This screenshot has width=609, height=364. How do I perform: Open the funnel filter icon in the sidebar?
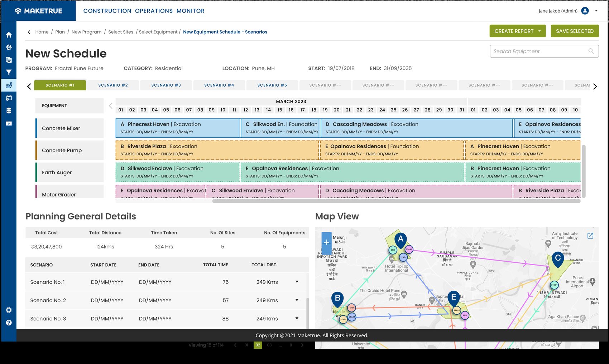pyautogui.click(x=9, y=73)
